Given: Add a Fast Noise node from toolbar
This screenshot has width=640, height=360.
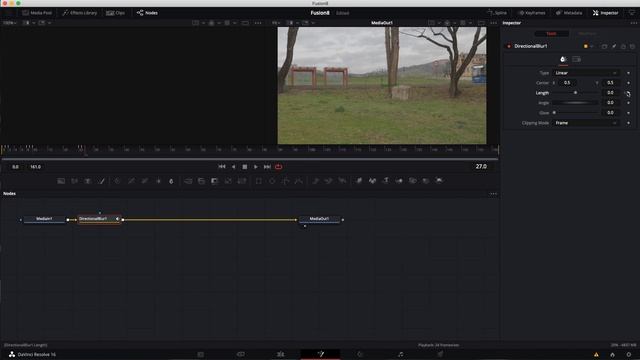Looking at the screenshot, I should (74, 181).
